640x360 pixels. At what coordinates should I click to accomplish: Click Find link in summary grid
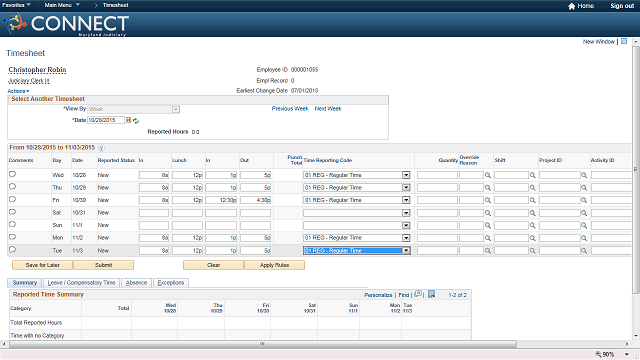click(x=404, y=295)
